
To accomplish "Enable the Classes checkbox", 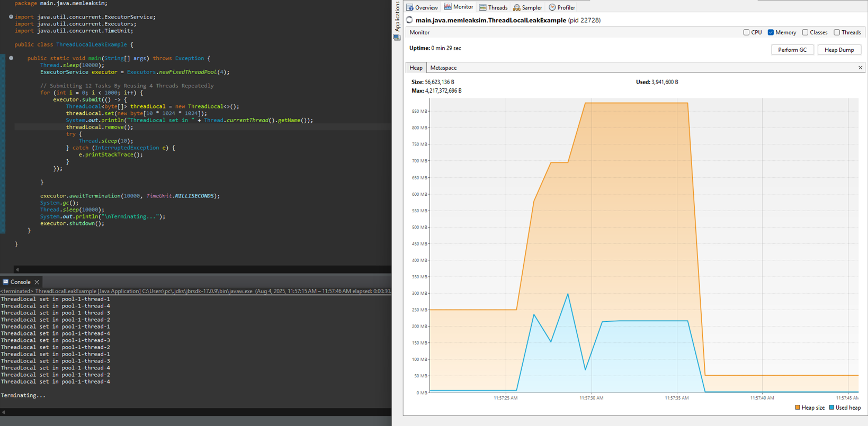I will (x=805, y=32).
